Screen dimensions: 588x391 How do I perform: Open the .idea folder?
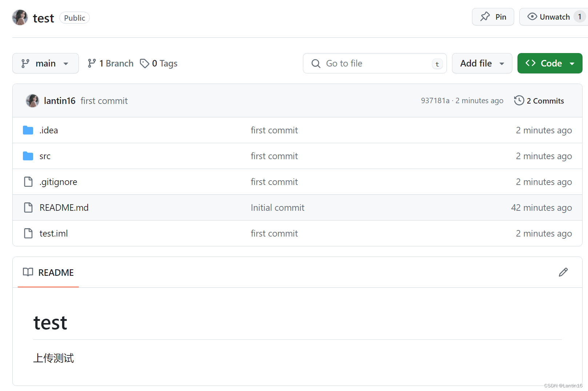pos(49,130)
